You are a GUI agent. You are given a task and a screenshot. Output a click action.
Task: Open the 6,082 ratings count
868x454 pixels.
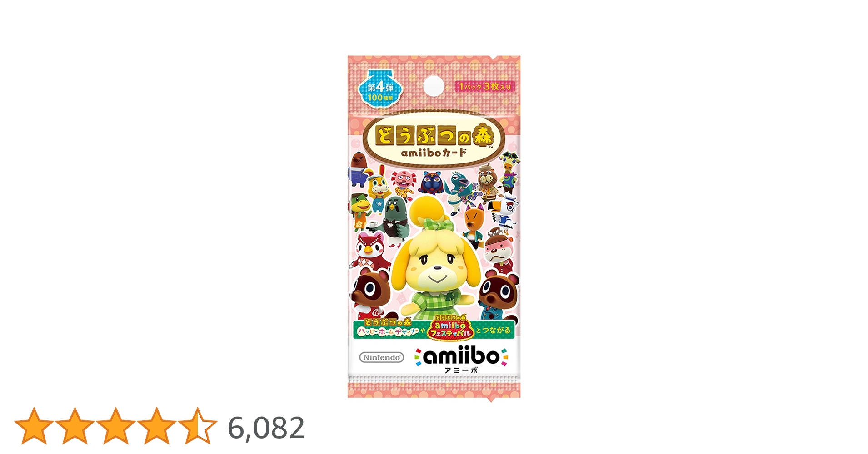pyautogui.click(x=266, y=428)
